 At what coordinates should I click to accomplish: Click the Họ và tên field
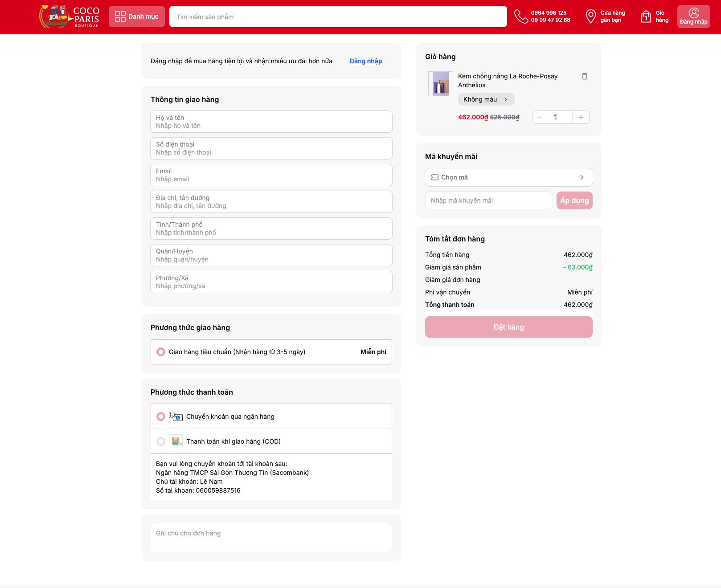tap(271, 122)
